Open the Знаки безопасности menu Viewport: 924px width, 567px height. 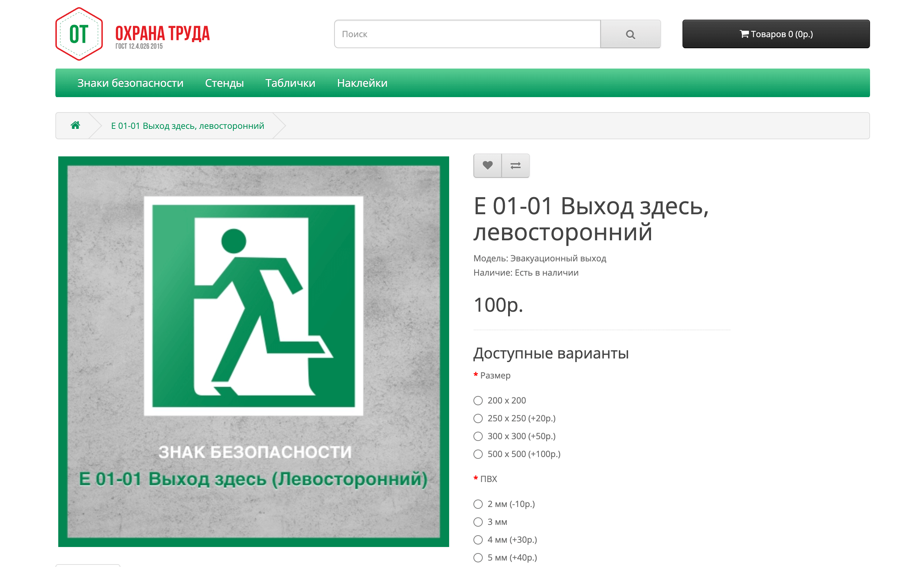130,83
